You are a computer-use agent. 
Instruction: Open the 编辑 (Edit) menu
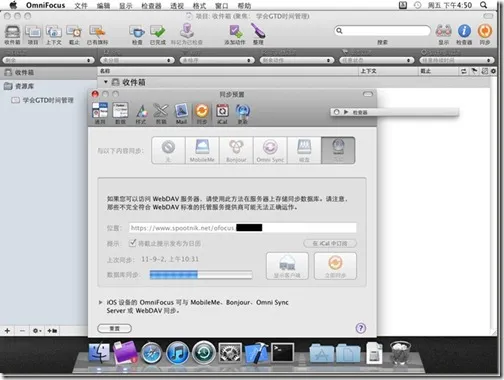[103, 6]
